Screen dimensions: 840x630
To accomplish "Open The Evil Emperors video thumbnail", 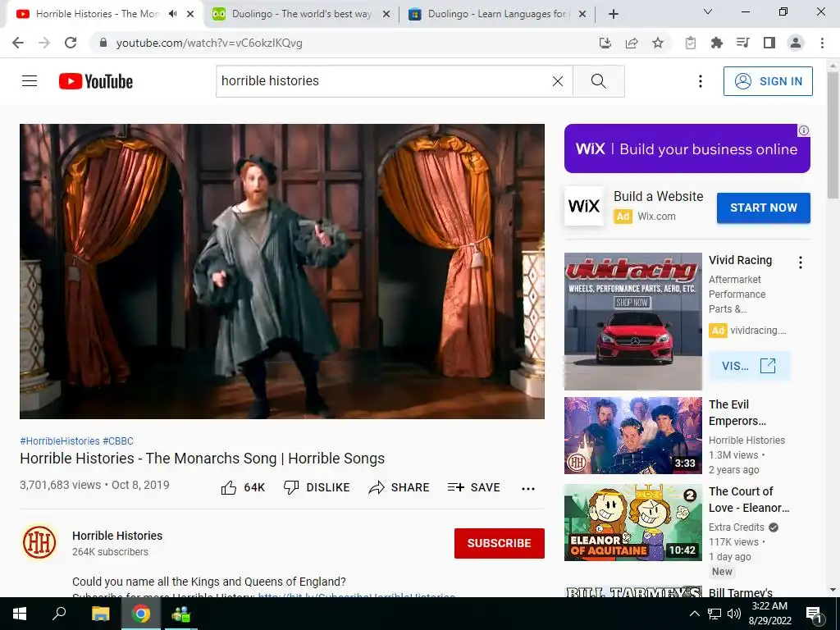I will point(632,436).
